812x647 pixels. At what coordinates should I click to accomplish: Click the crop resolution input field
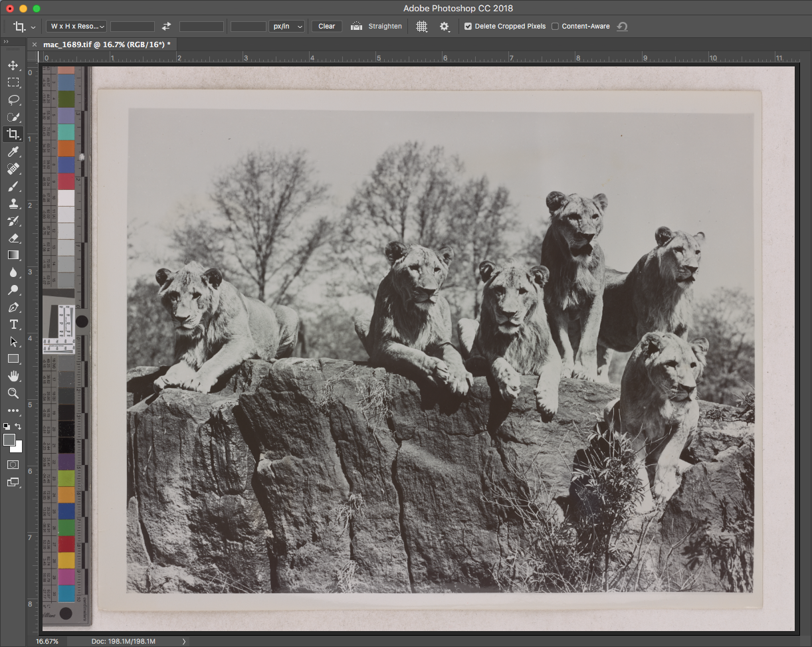(x=249, y=27)
